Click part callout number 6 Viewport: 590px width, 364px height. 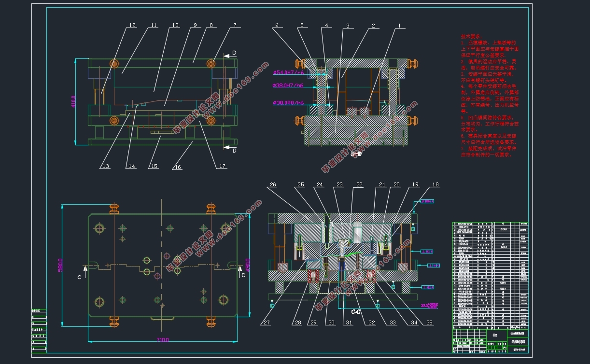pos(277,26)
